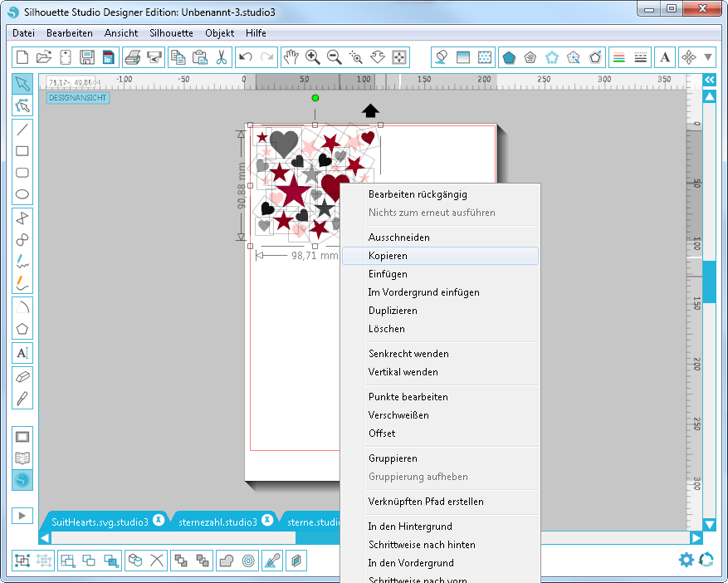Viewport: 728px width, 583px height.
Task: Click the Designansicht view label
Action: 77,98
